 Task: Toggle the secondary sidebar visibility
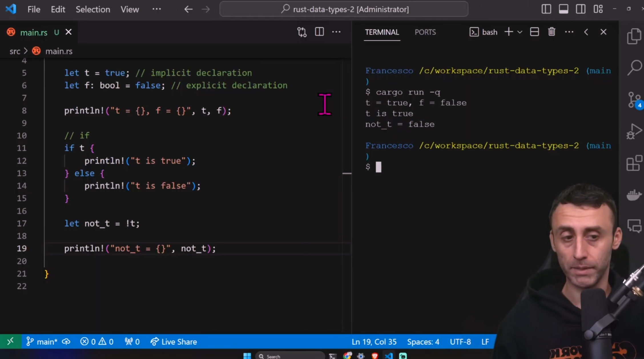coord(581,9)
